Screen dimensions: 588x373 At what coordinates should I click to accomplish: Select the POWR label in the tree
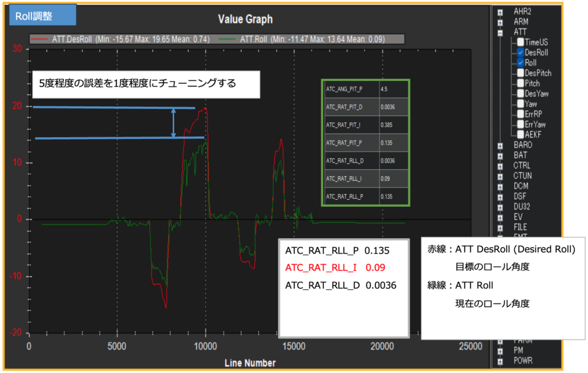pos(523,360)
